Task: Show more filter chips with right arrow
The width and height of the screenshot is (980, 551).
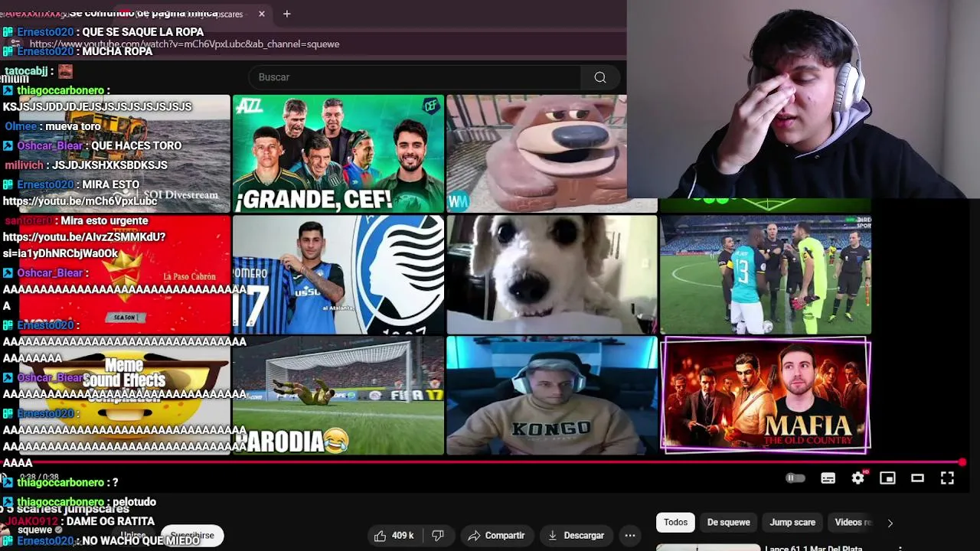Action: click(x=890, y=523)
